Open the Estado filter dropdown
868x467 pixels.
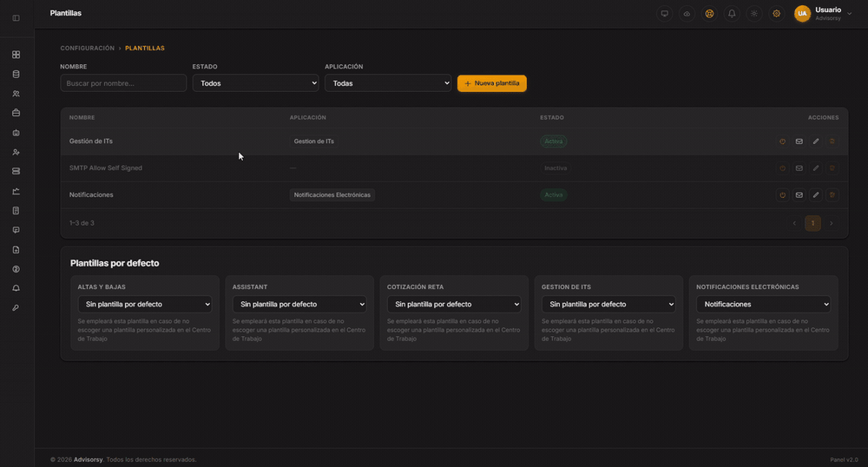pyautogui.click(x=255, y=83)
